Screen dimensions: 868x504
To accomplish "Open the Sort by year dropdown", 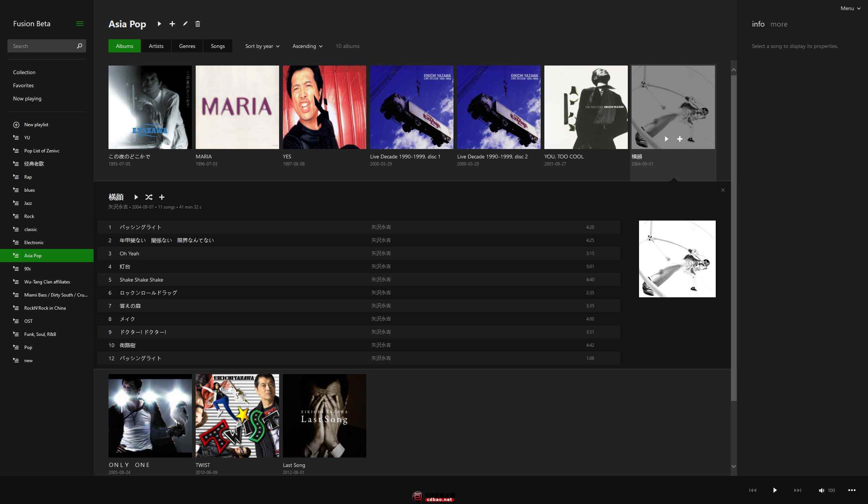I will (x=262, y=46).
